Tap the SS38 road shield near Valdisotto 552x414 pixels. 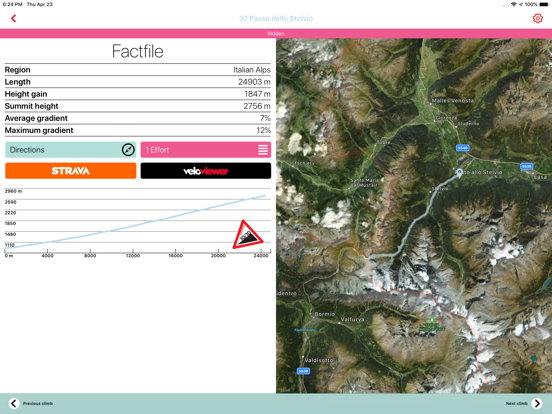tap(303, 371)
